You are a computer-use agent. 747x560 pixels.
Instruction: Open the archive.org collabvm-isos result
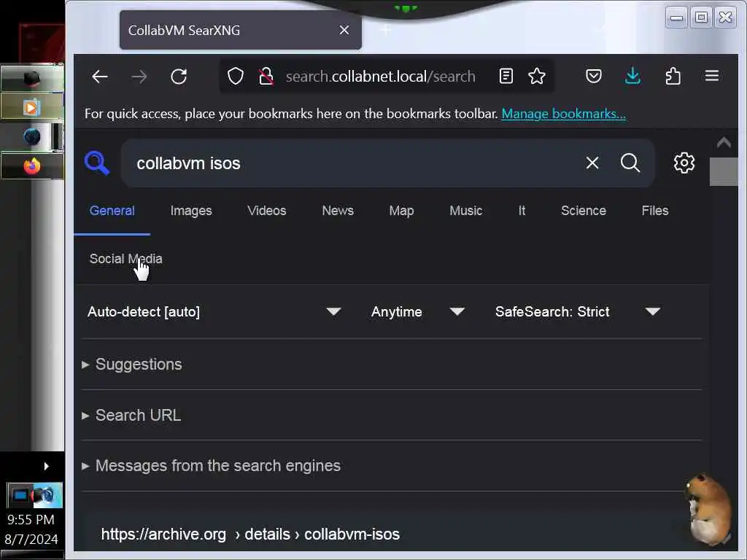coord(250,534)
